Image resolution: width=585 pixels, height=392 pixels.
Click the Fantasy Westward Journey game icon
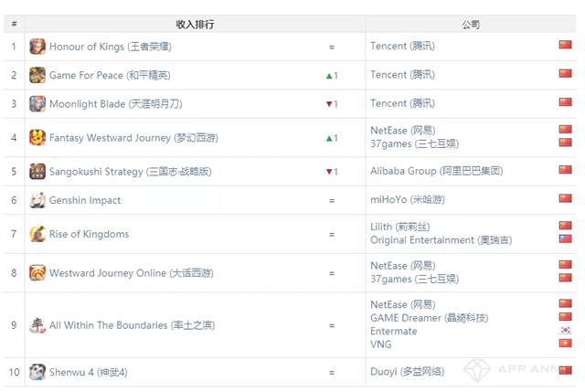pos(37,138)
